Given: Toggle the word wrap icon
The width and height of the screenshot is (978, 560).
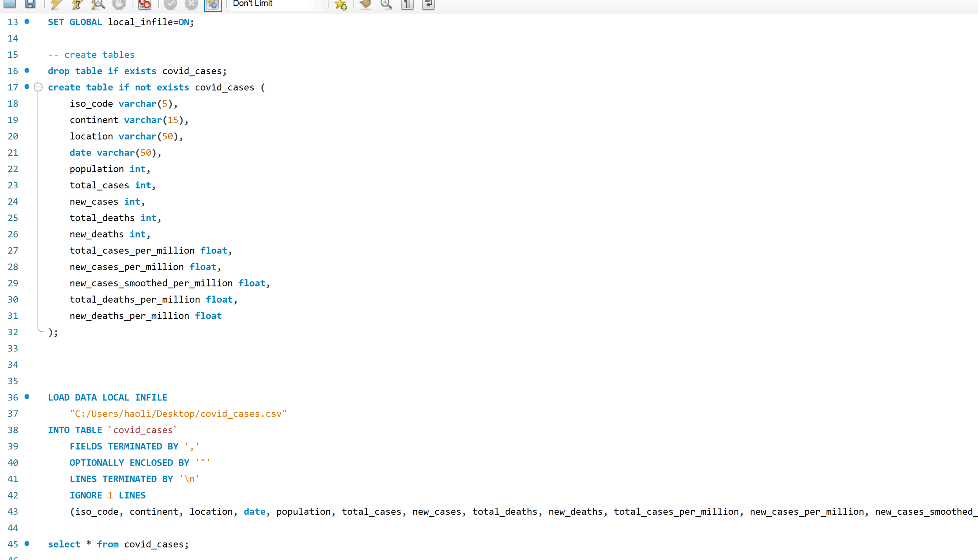Looking at the screenshot, I should coord(428,4).
